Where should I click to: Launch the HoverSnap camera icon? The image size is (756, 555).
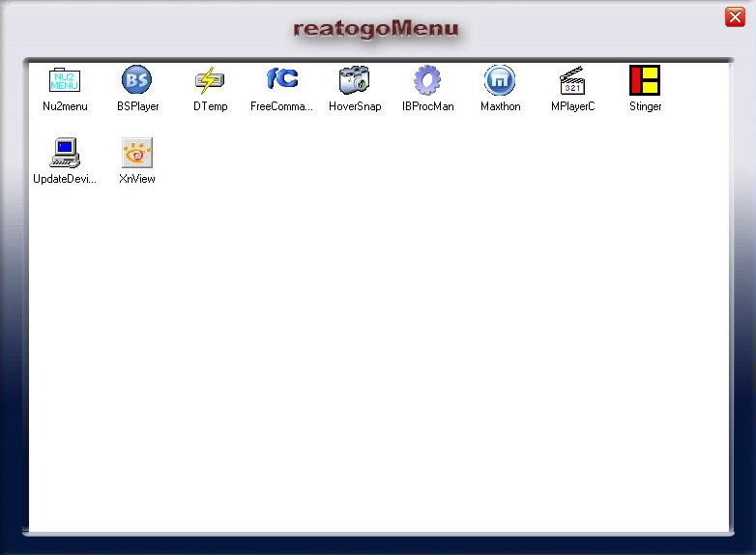coord(355,80)
